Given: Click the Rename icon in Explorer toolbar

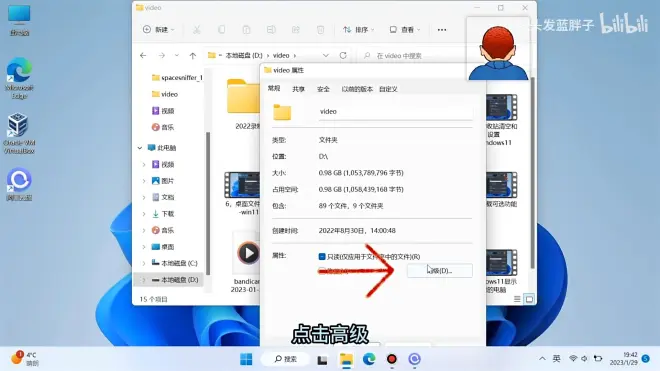Looking at the screenshot, I should [271, 29].
